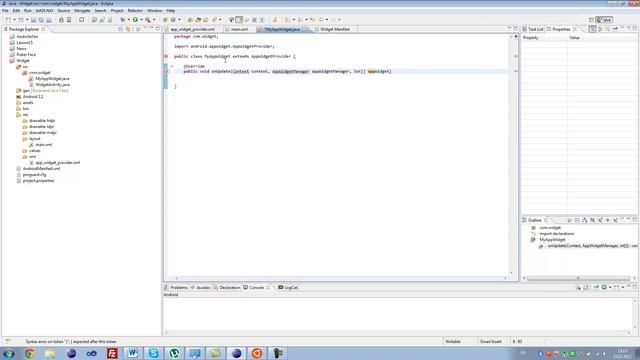Switch to app_widget_provider.xml editor tab
Viewport: 640px width, 360px height.
click(193, 29)
